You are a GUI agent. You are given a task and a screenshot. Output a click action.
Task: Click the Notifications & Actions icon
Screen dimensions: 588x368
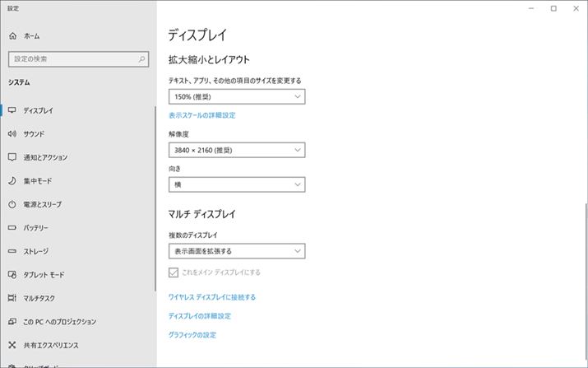click(12, 157)
